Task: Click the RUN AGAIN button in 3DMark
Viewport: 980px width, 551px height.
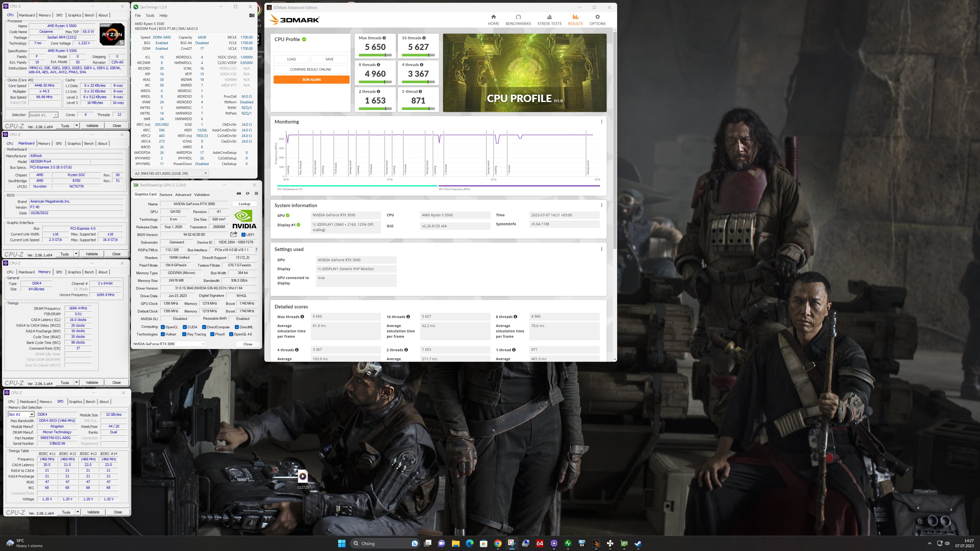Action: (x=311, y=80)
